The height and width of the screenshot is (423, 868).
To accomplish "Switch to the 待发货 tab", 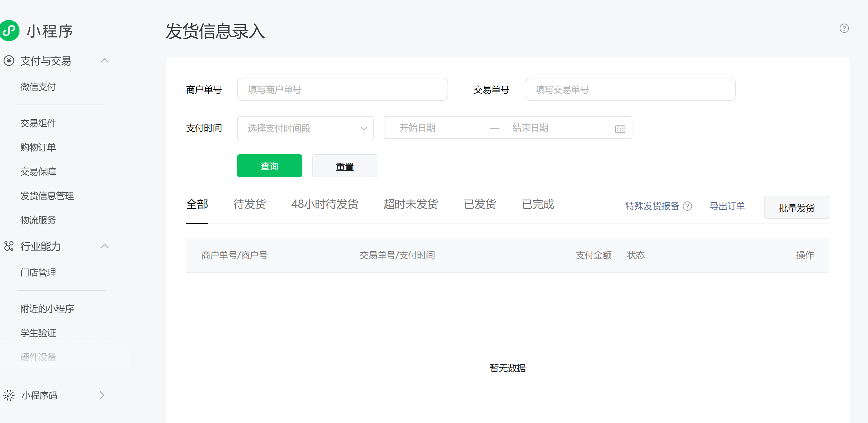I will pyautogui.click(x=249, y=204).
